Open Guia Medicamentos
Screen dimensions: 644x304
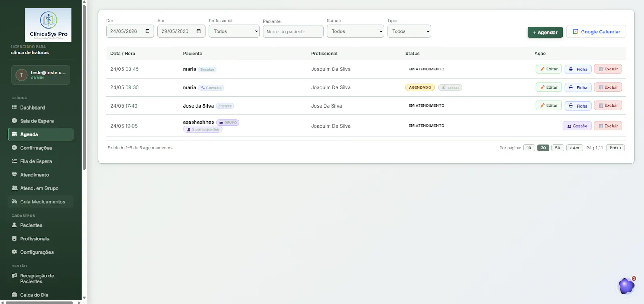pyautogui.click(x=41, y=202)
